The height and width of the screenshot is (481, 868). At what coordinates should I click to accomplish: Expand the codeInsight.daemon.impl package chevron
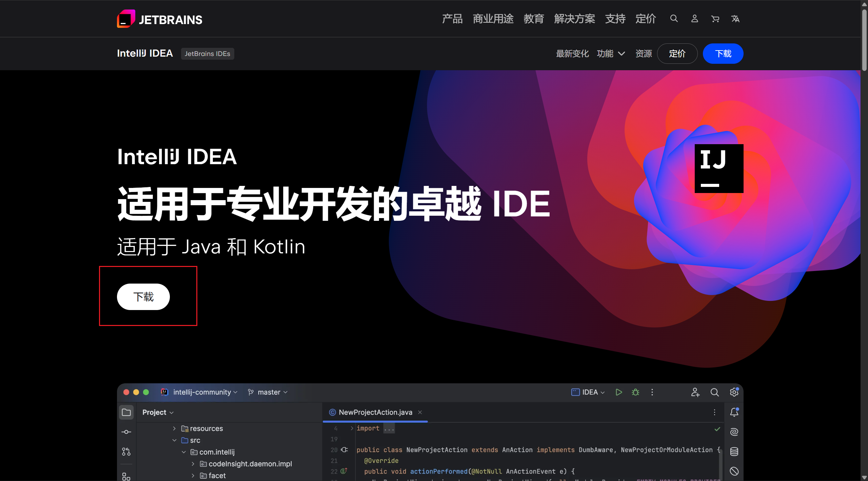(193, 464)
